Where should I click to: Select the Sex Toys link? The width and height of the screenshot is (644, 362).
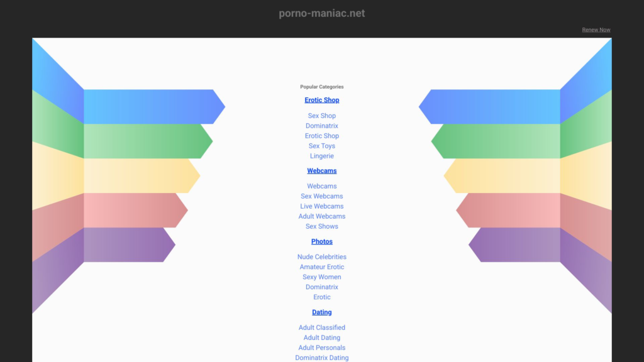tap(321, 146)
